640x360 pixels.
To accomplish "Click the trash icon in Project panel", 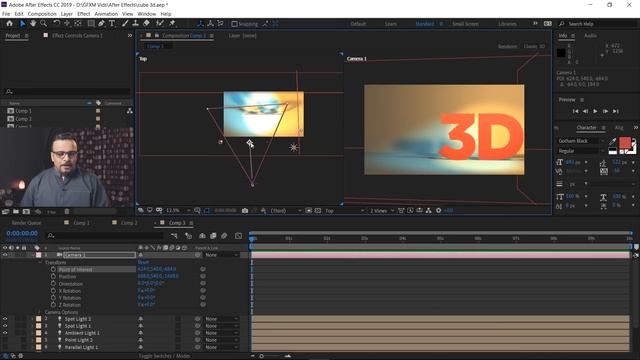I will 67,211.
